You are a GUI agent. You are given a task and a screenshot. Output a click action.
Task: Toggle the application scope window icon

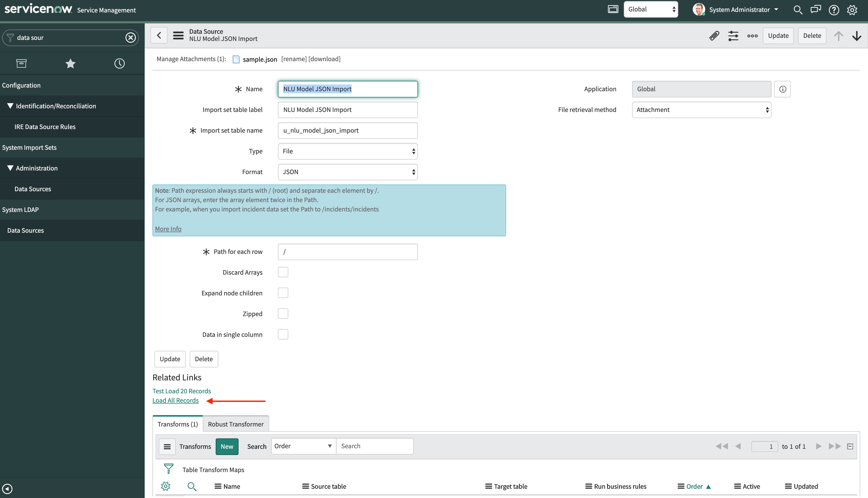pyautogui.click(x=613, y=9)
